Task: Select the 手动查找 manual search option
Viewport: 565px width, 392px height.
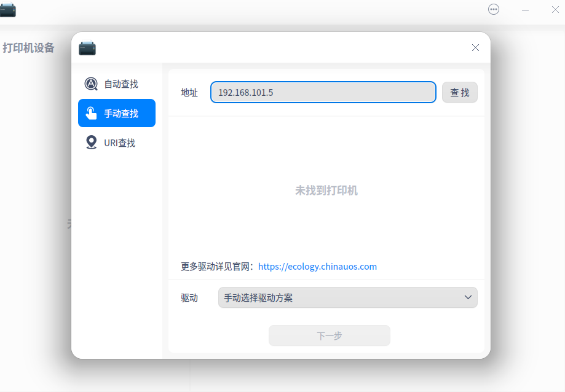Action: coord(116,113)
